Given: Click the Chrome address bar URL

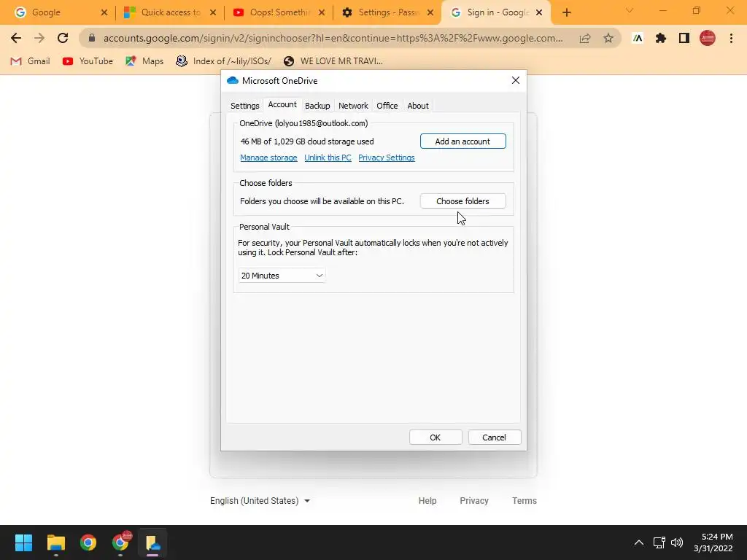Looking at the screenshot, I should coord(333,38).
